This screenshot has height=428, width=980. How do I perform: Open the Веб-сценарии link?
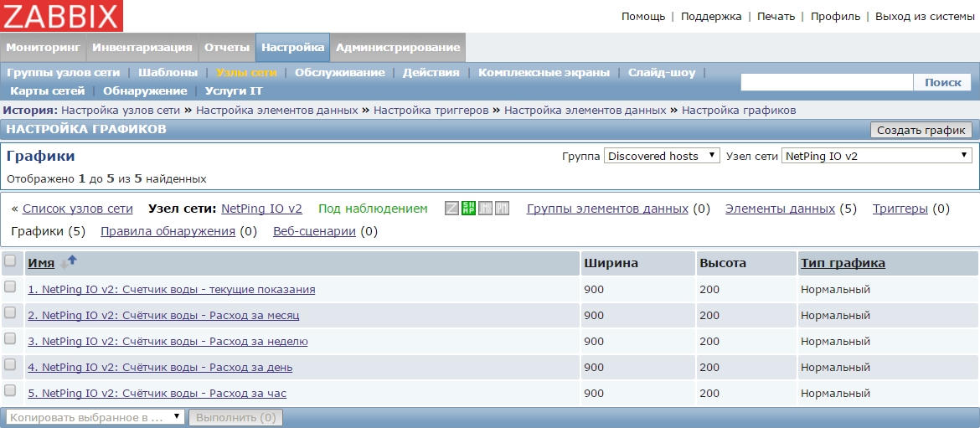(x=314, y=232)
